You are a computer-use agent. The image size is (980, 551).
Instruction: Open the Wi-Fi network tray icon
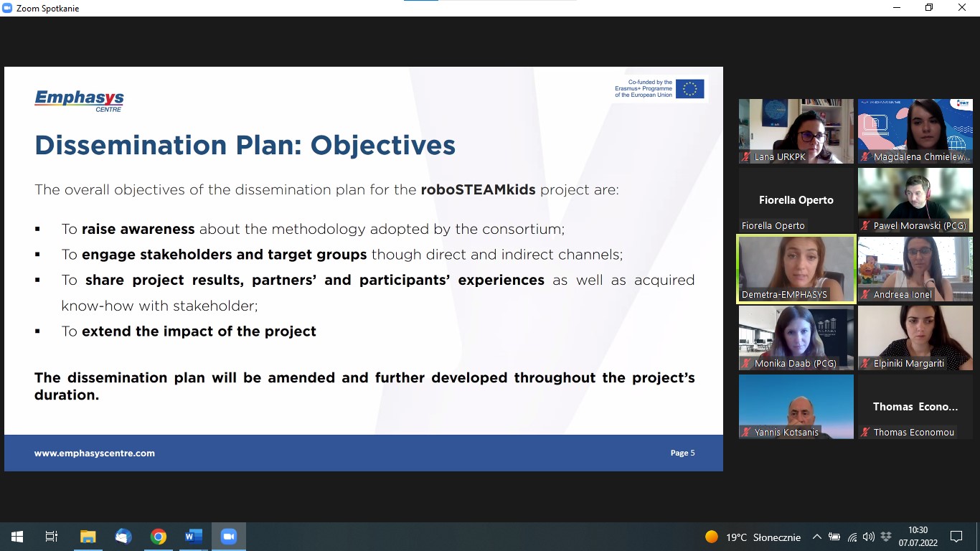[x=852, y=537]
